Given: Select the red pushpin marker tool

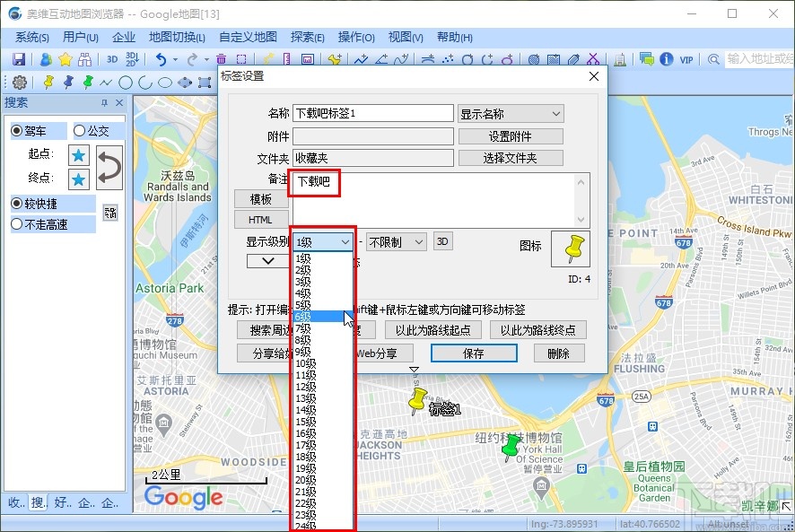Looking at the screenshot, I should pos(67,82).
